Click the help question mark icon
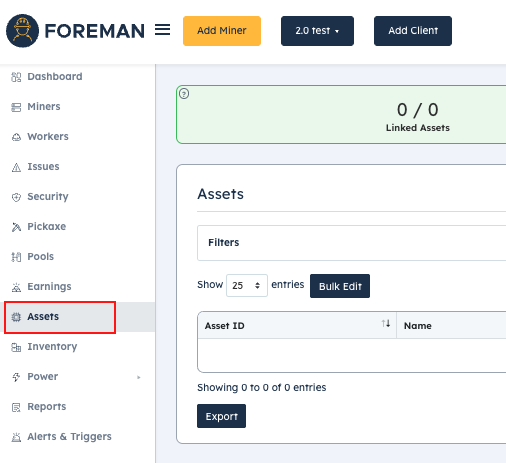 coord(184,94)
